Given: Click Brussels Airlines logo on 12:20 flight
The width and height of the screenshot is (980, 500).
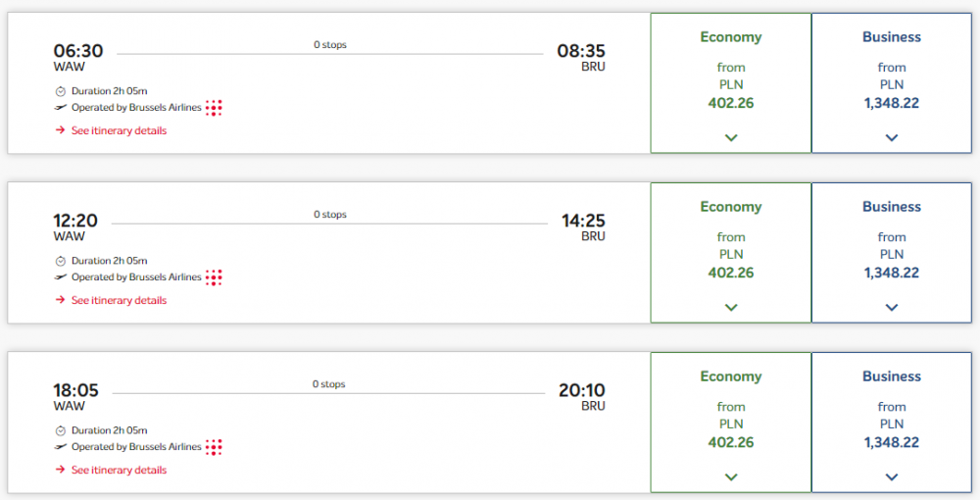Looking at the screenshot, I should click(214, 277).
